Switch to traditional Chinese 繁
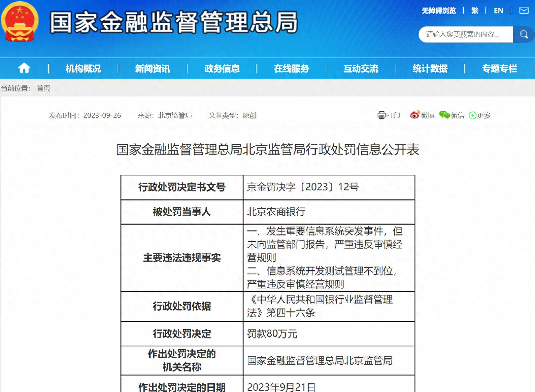Image resolution: width=535 pixels, height=392 pixels. [x=475, y=11]
